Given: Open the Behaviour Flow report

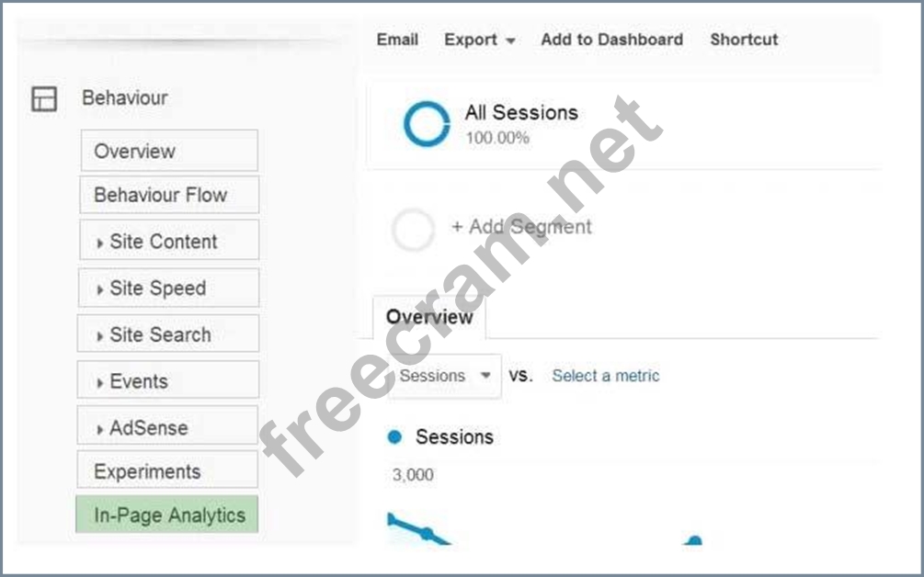Looking at the screenshot, I should coord(169,195).
